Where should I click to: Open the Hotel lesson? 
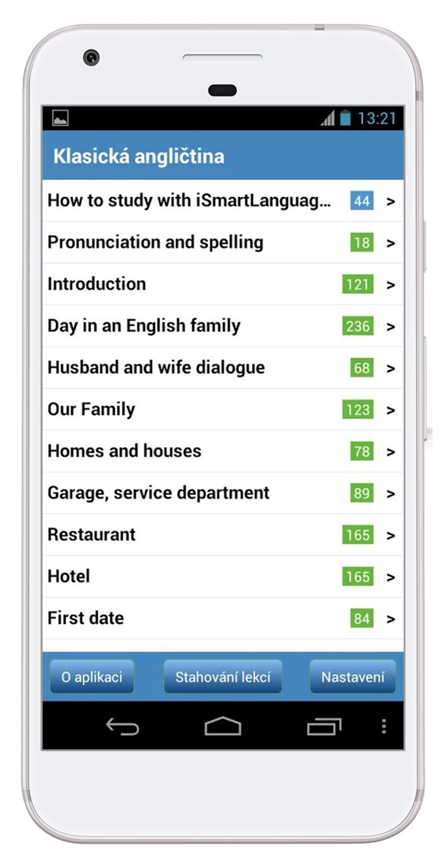pyautogui.click(x=223, y=576)
